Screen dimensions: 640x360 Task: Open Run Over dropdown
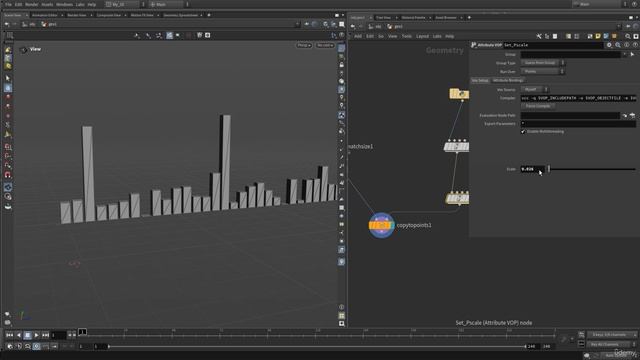pos(542,71)
